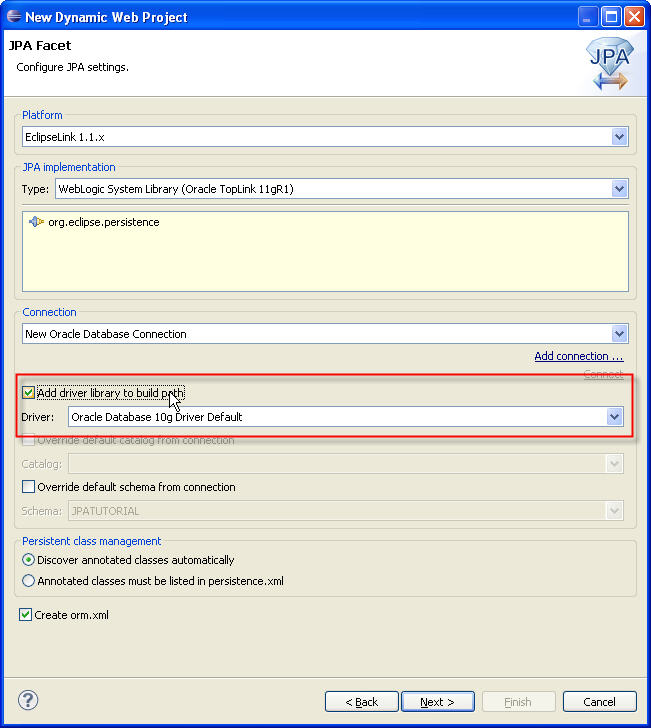This screenshot has width=651, height=728.
Task: Open the Connection dropdown list
Action: coord(619,334)
